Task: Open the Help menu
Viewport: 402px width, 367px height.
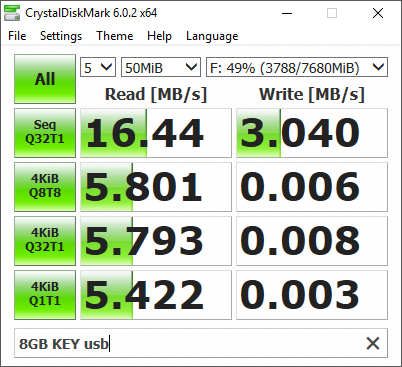Action: [x=159, y=36]
